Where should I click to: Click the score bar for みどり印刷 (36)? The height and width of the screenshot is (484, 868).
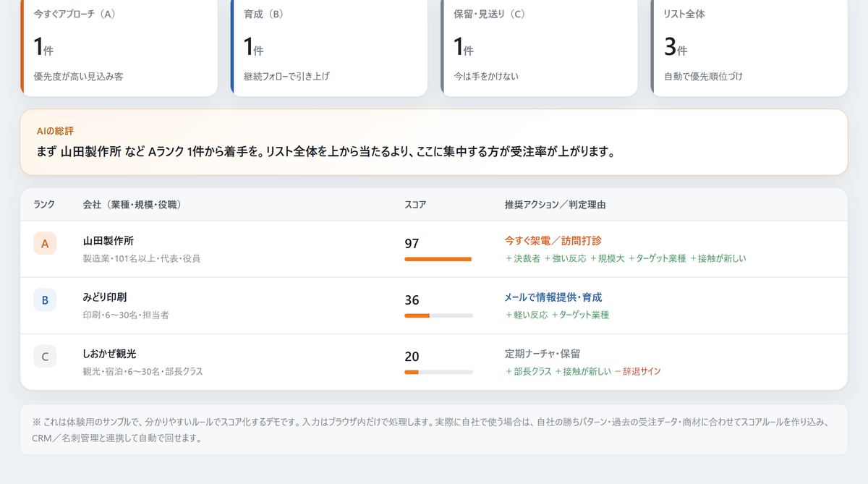coord(438,315)
